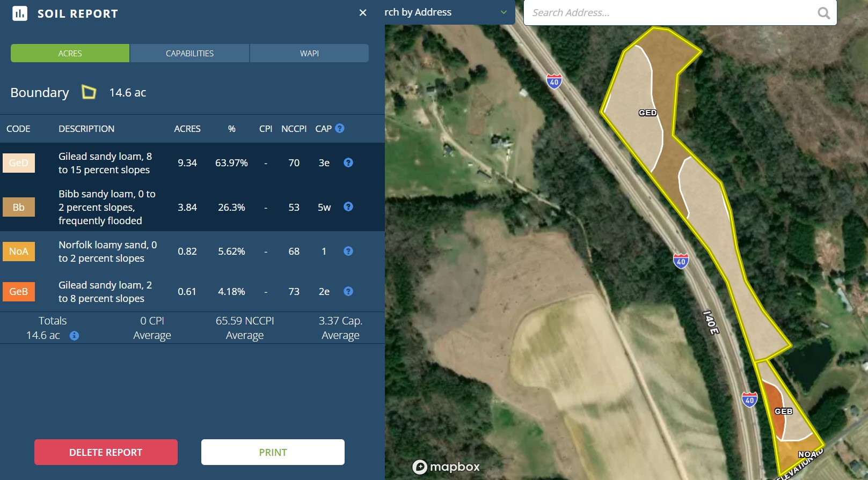Viewport: 868px width, 480px height.
Task: Click help icon for GeD soil row
Action: coord(348,163)
